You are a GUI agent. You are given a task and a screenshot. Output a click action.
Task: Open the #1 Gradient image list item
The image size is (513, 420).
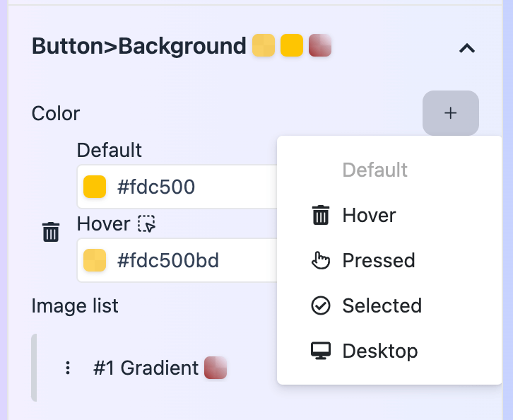146,368
